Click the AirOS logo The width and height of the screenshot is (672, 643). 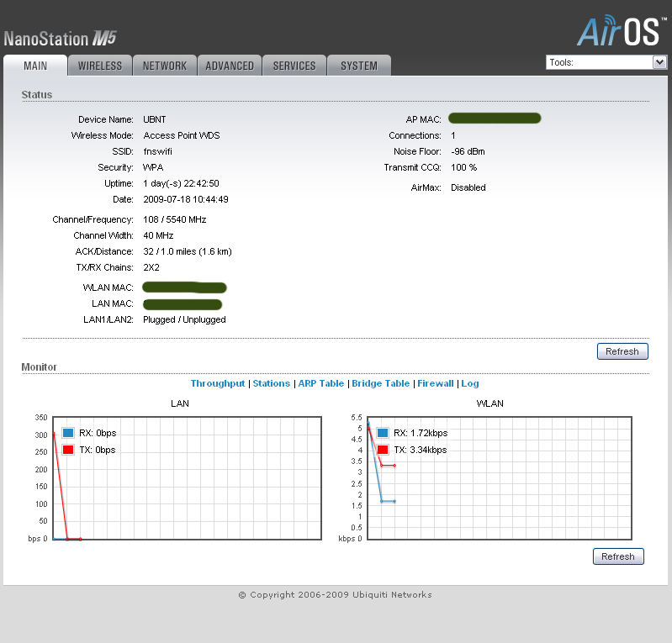pyautogui.click(x=622, y=30)
